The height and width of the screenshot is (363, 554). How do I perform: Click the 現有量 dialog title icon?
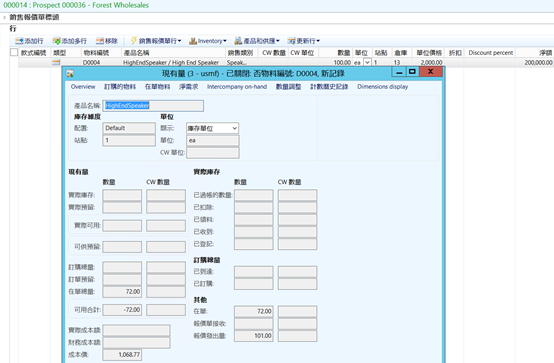(70, 74)
